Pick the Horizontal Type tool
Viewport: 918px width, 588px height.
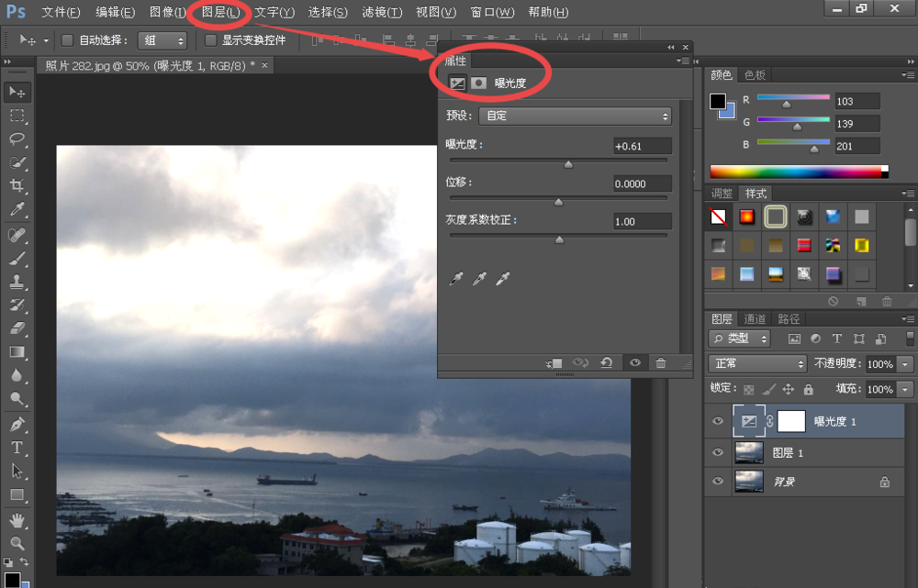click(17, 448)
